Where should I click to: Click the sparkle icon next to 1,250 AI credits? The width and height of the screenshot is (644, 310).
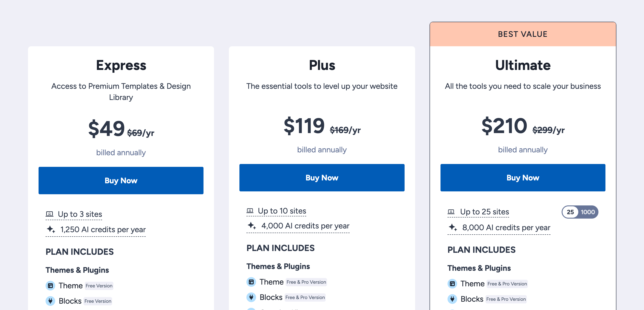coord(51,229)
